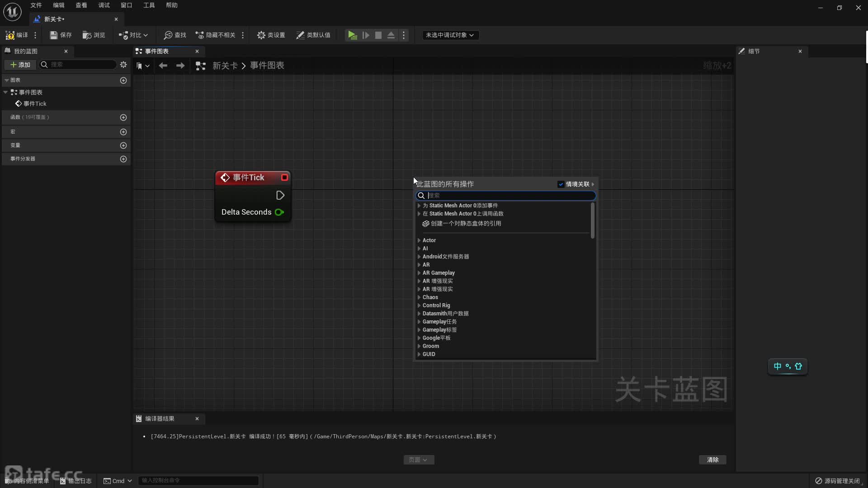This screenshot has width=868, height=488.
Task: Clear compiler results with 清除 button
Action: pyautogui.click(x=712, y=460)
